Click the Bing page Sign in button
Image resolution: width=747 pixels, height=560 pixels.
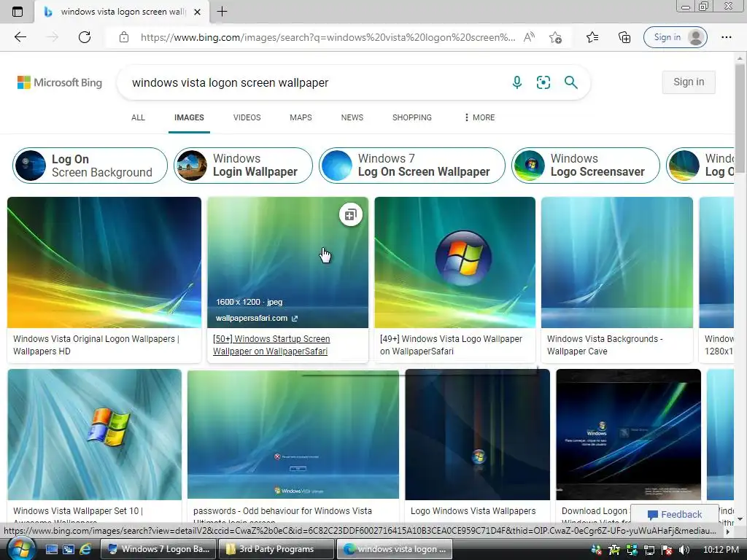tap(689, 82)
